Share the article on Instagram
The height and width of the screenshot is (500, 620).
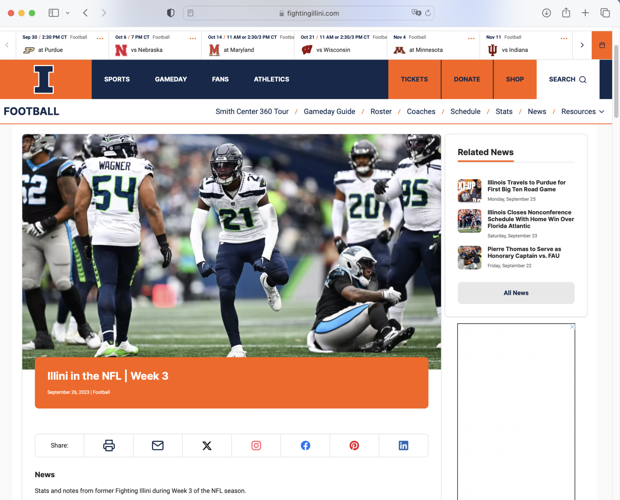point(256,445)
